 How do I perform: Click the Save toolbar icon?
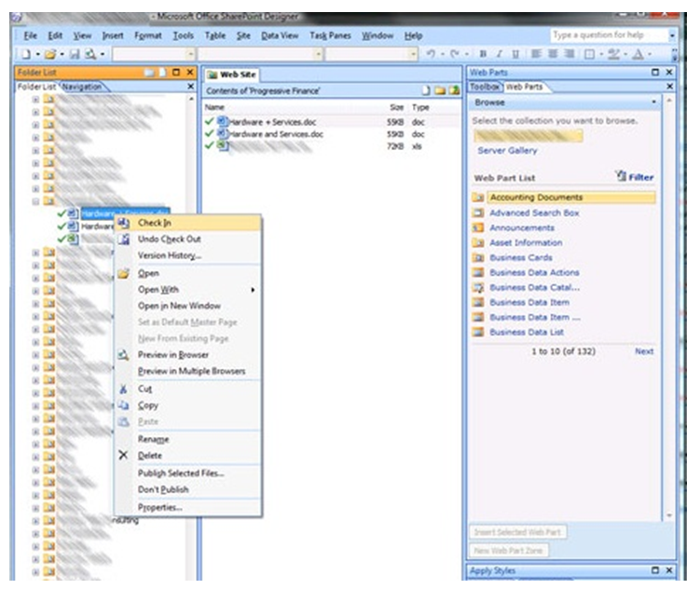(x=75, y=54)
